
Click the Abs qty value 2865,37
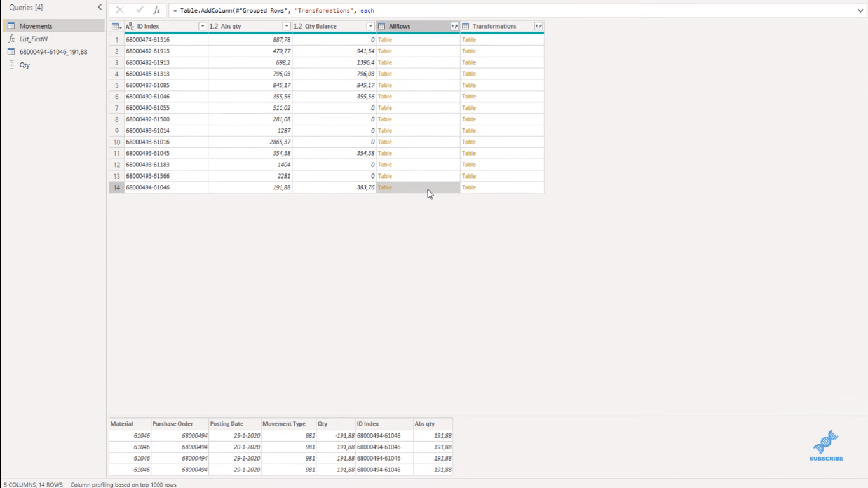coord(280,142)
